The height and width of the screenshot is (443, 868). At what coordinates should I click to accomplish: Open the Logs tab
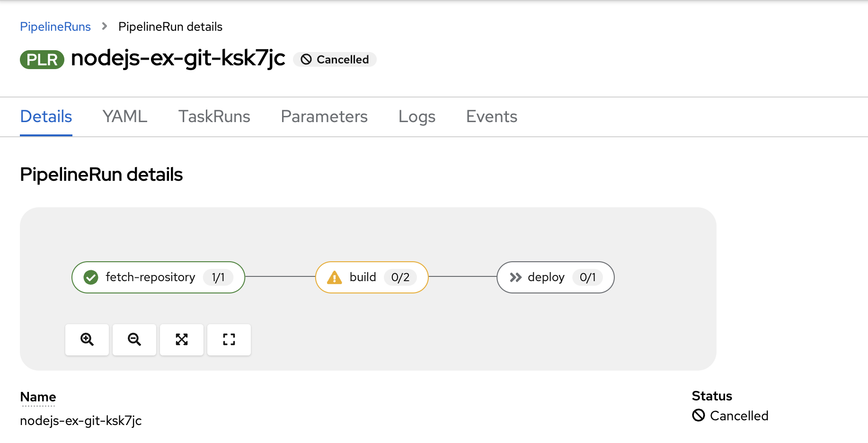pos(416,116)
